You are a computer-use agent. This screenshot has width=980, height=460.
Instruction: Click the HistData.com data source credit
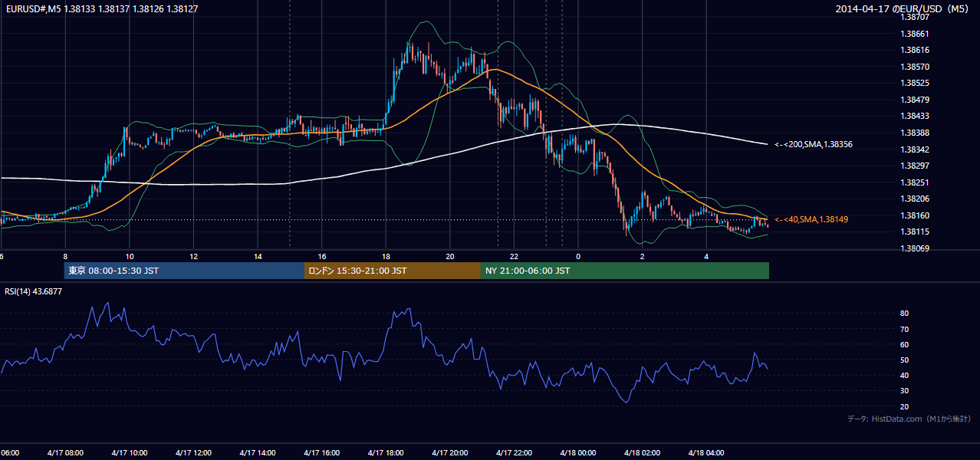tap(909, 419)
